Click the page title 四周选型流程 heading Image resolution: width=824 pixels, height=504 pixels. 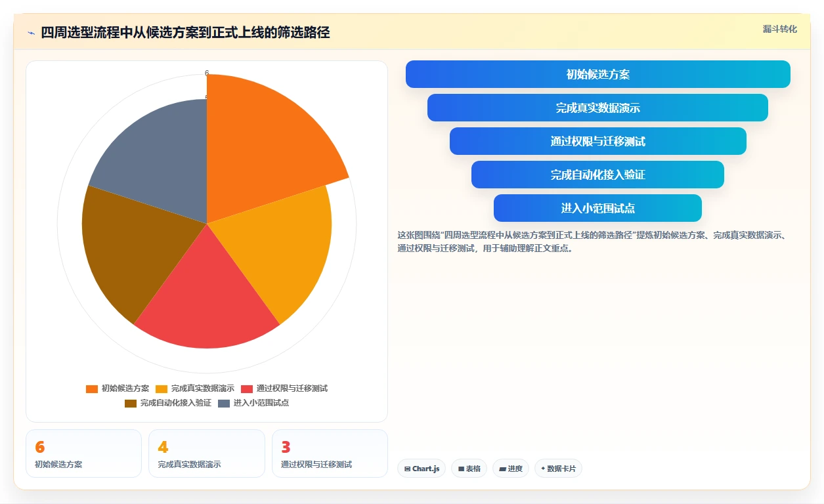point(185,32)
